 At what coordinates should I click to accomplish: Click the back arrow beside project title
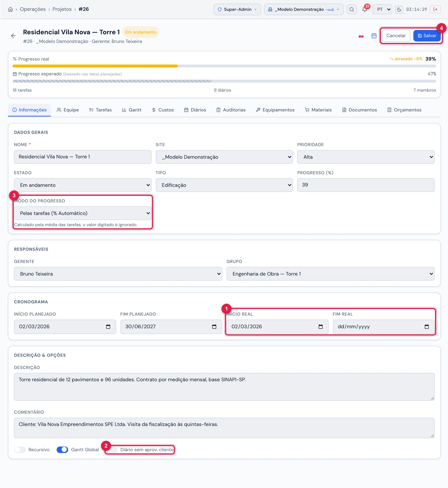click(x=13, y=36)
